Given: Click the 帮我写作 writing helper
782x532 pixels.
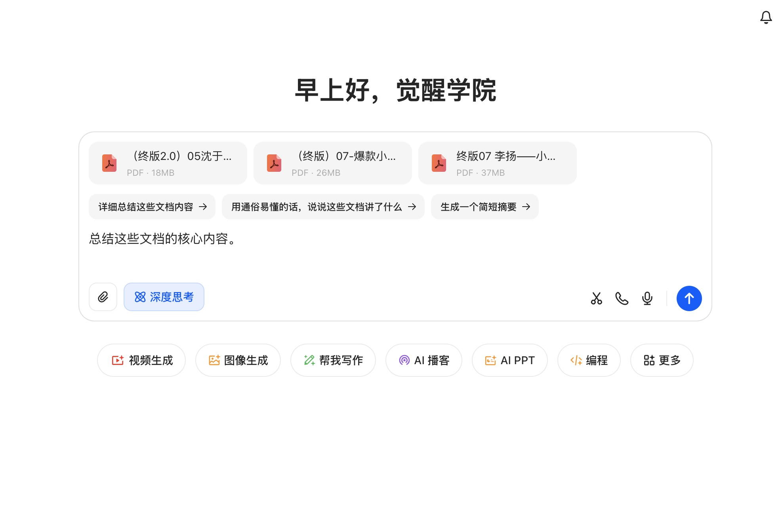Looking at the screenshot, I should pos(333,360).
